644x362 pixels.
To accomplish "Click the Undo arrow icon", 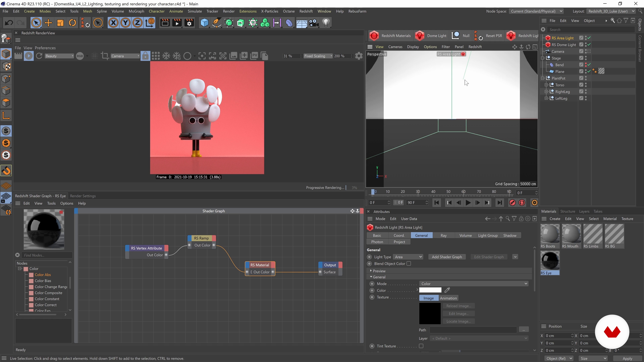I will click(9, 23).
